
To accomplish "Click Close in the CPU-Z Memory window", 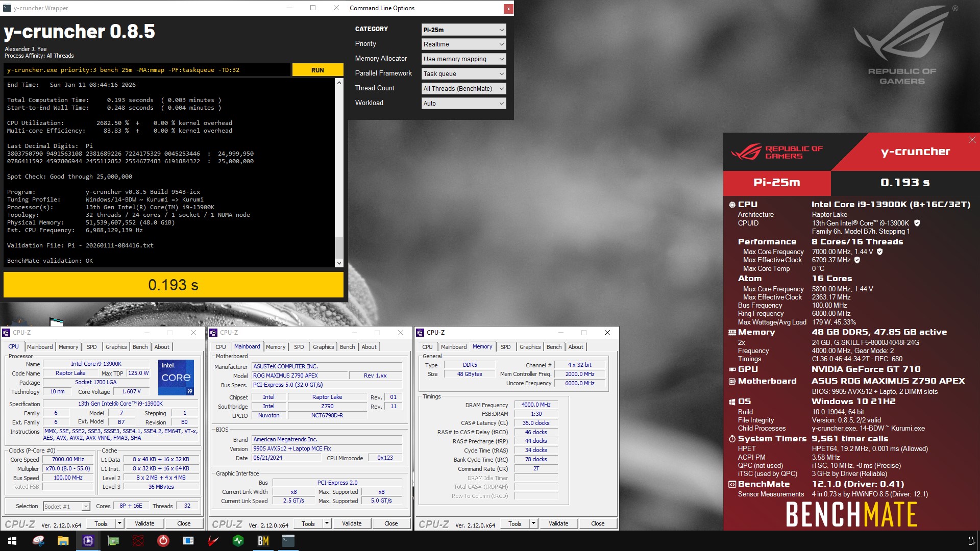I will (598, 523).
